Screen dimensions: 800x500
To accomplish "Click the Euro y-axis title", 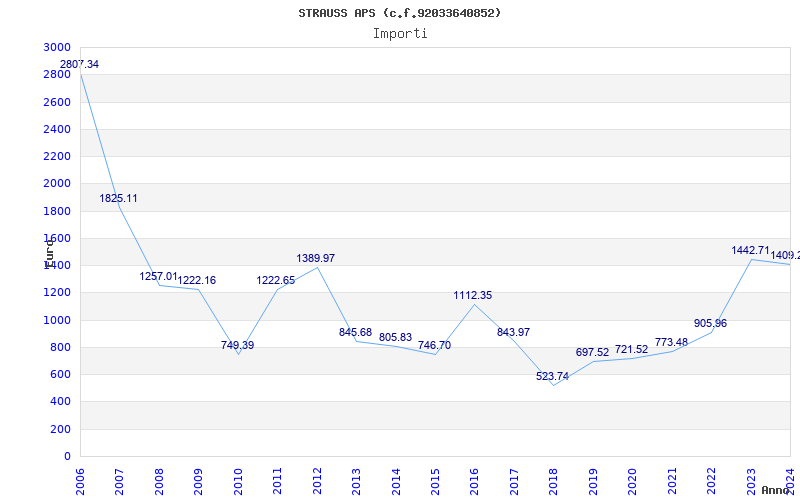I will pos(49,254).
